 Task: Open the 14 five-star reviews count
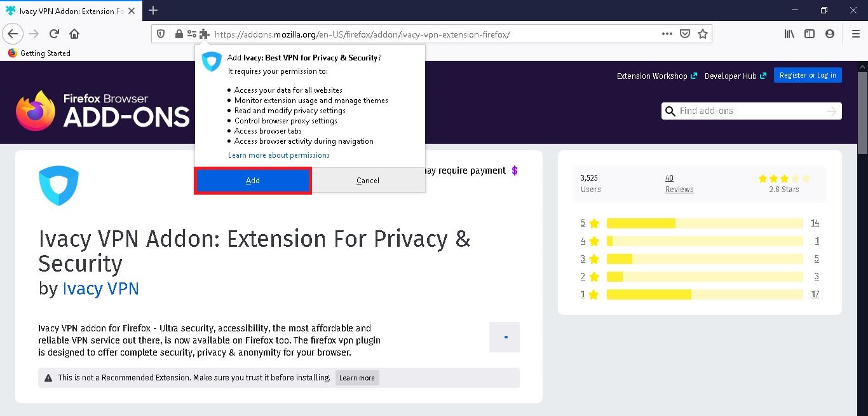pyautogui.click(x=815, y=223)
